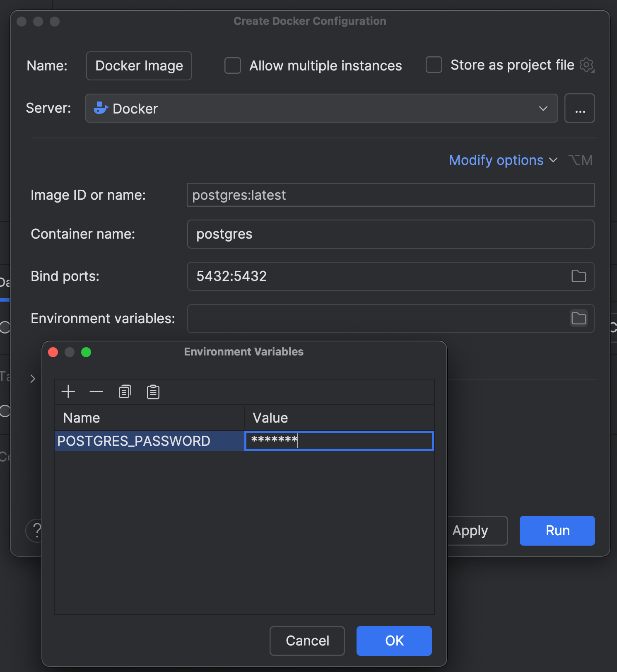Open the Help question mark button
This screenshot has width=617, height=672.
click(35, 530)
